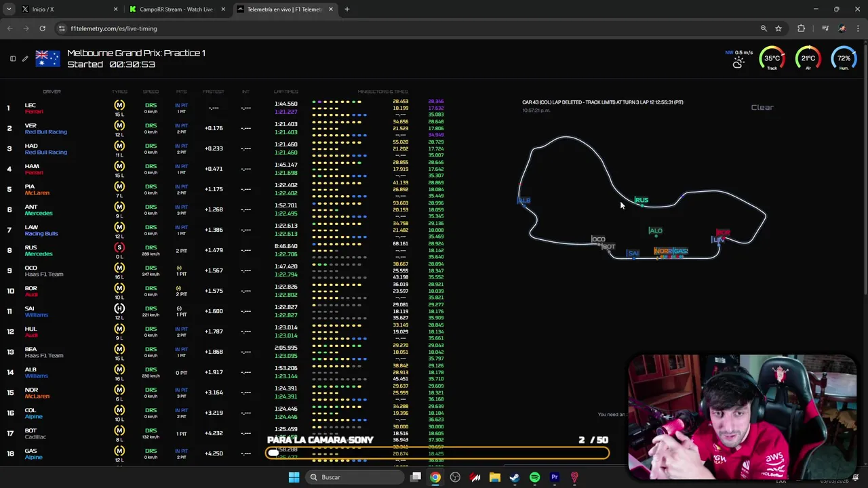Viewport: 868px width, 488px height.
Task: Click the 21°C air temperature gauge
Action: [x=808, y=58]
